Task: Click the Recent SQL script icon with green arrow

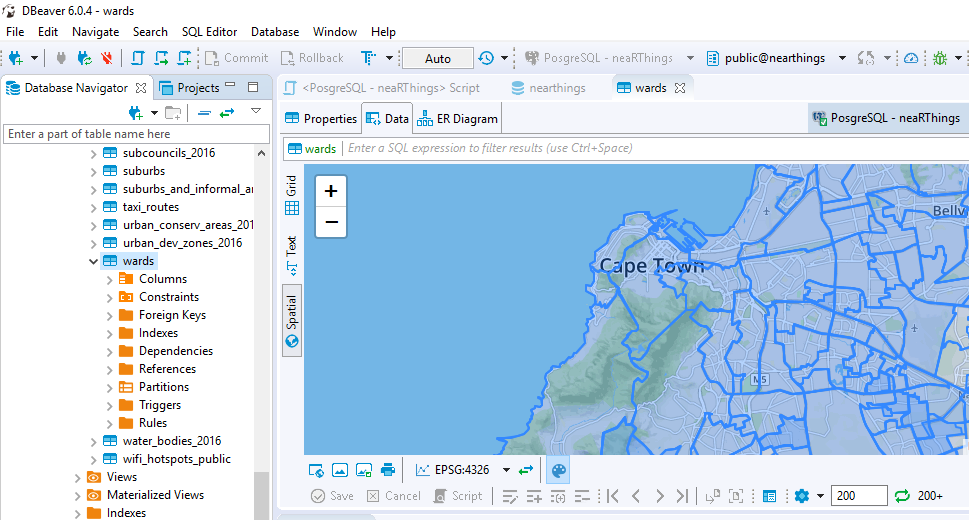Action: (x=161, y=58)
